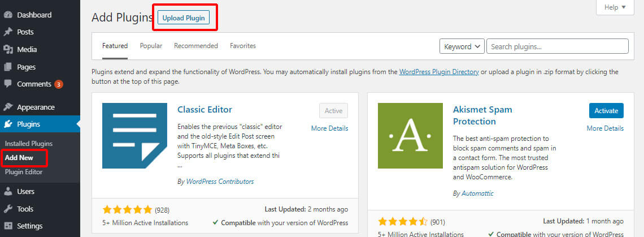Activate the Akismet Spam Protection plugin
Screen dimensions: 644x237
(606, 111)
